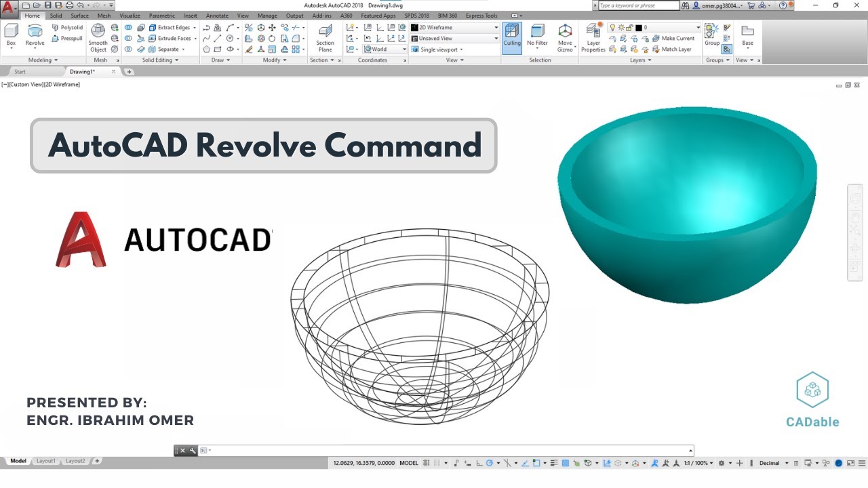Click the MODEL space button in status bar

coord(409,463)
